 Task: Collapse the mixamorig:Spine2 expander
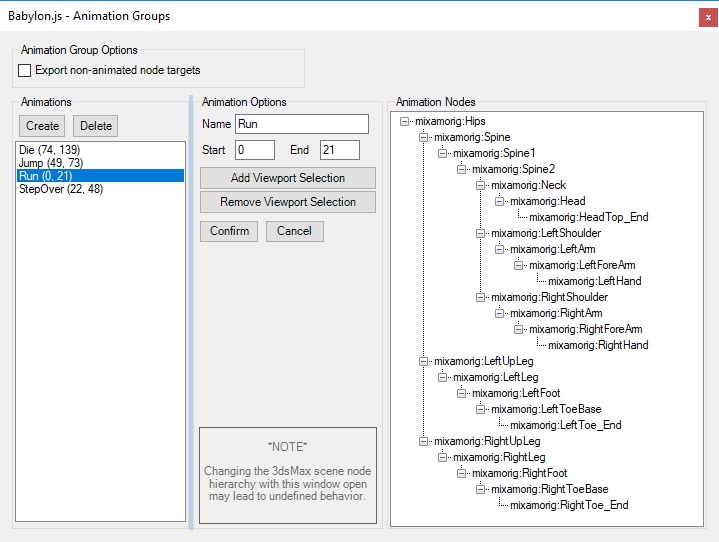462,169
